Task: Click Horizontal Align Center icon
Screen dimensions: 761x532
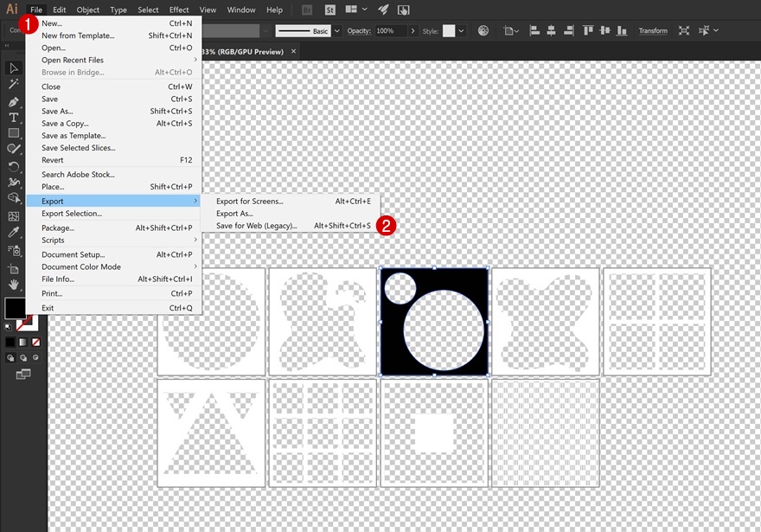Action: point(552,30)
